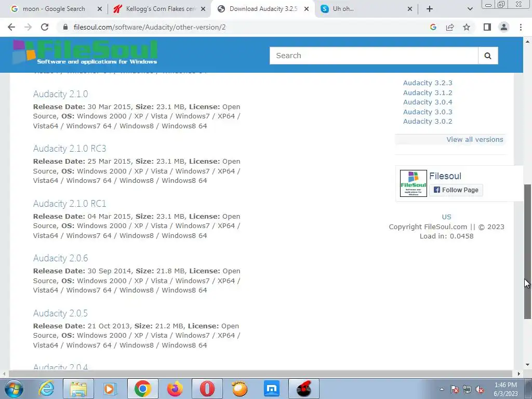Click View all versions link
532x399 pixels.
475,139
